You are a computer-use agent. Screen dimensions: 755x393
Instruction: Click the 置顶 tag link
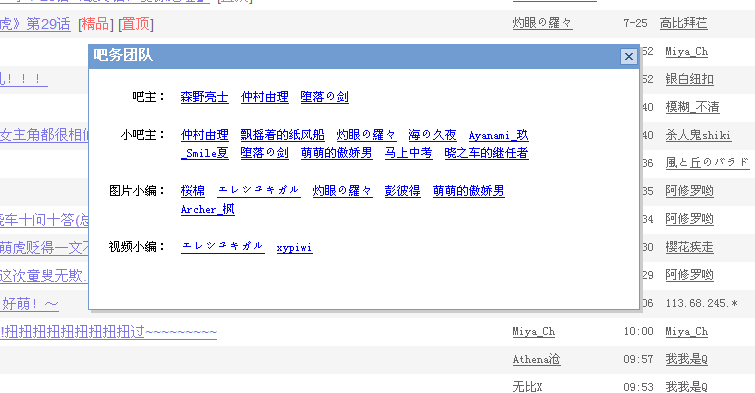(x=135, y=24)
